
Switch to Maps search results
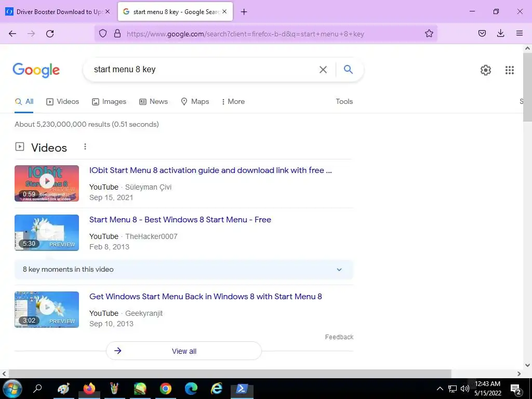(x=195, y=101)
